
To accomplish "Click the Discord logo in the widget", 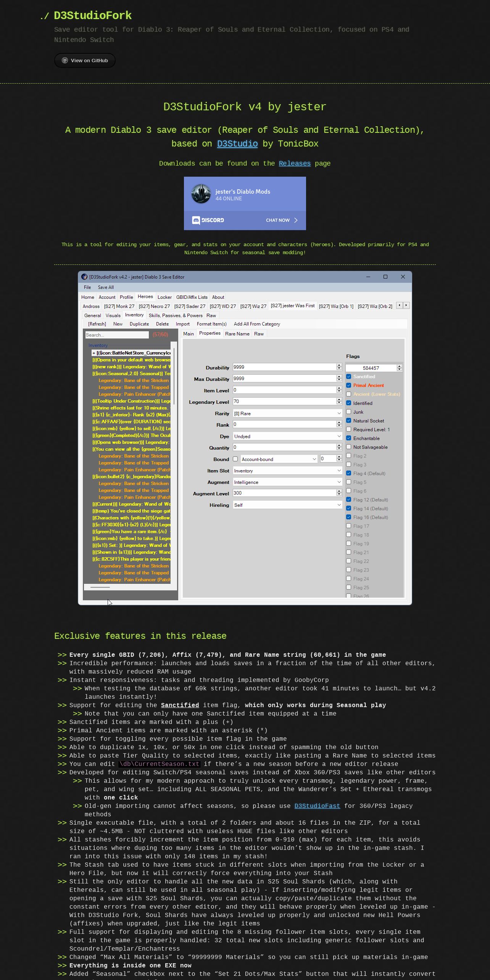I will click(x=208, y=220).
